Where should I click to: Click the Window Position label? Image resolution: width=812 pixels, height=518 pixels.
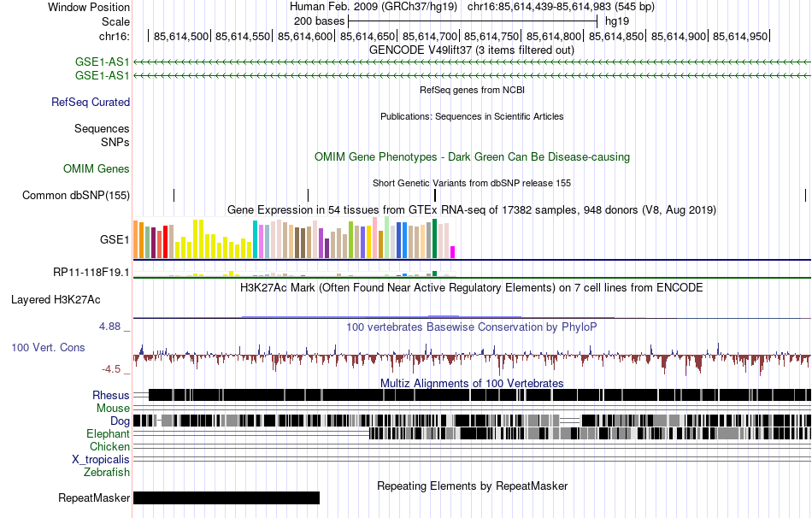(x=89, y=7)
